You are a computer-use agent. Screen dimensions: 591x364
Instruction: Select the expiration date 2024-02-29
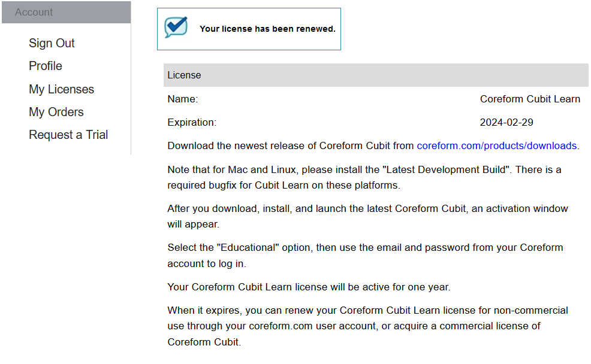506,122
